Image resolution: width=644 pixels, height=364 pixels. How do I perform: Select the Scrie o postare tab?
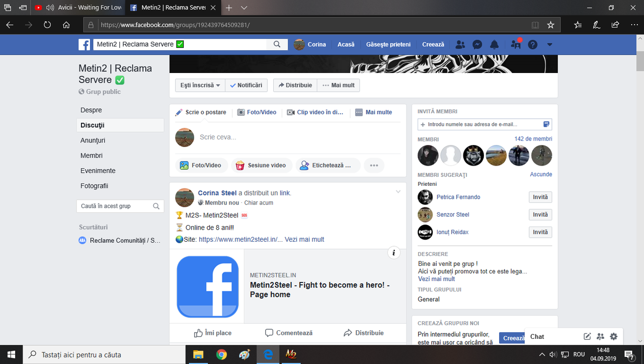click(201, 112)
